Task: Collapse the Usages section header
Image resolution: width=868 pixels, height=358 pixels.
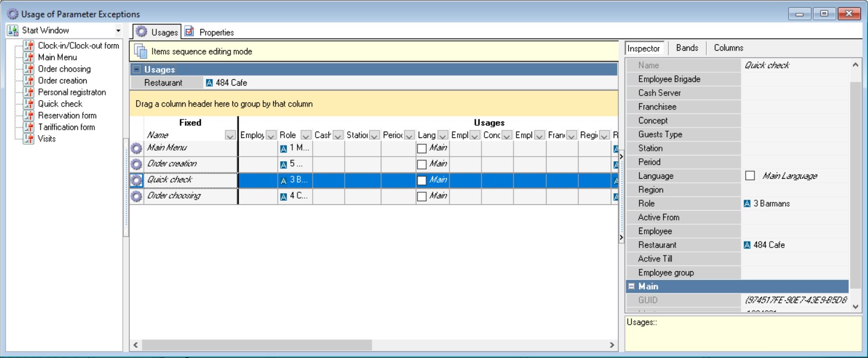Action: tap(137, 69)
